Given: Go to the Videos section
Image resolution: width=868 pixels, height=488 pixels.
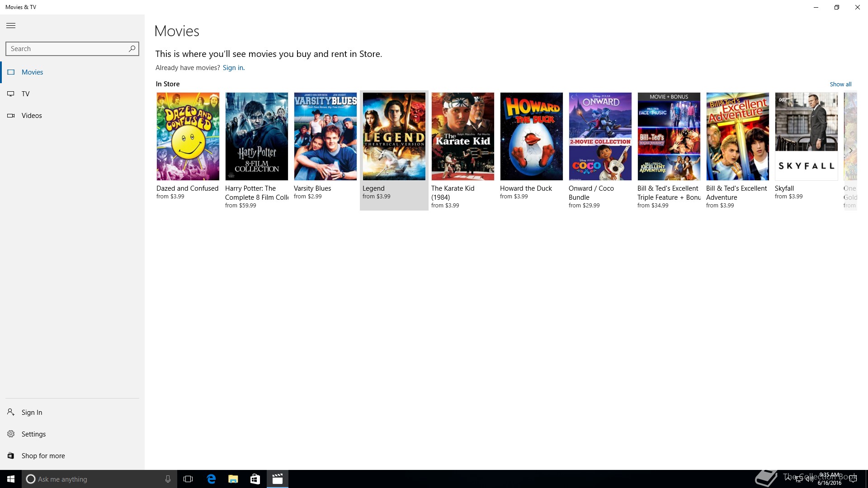Looking at the screenshot, I should click(x=72, y=116).
